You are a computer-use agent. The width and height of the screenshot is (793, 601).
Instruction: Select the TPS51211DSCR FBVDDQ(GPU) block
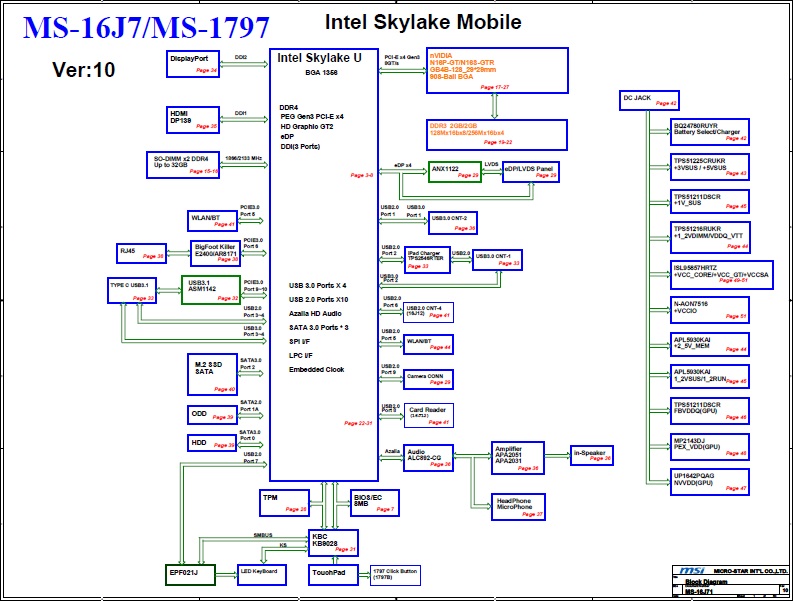710,411
